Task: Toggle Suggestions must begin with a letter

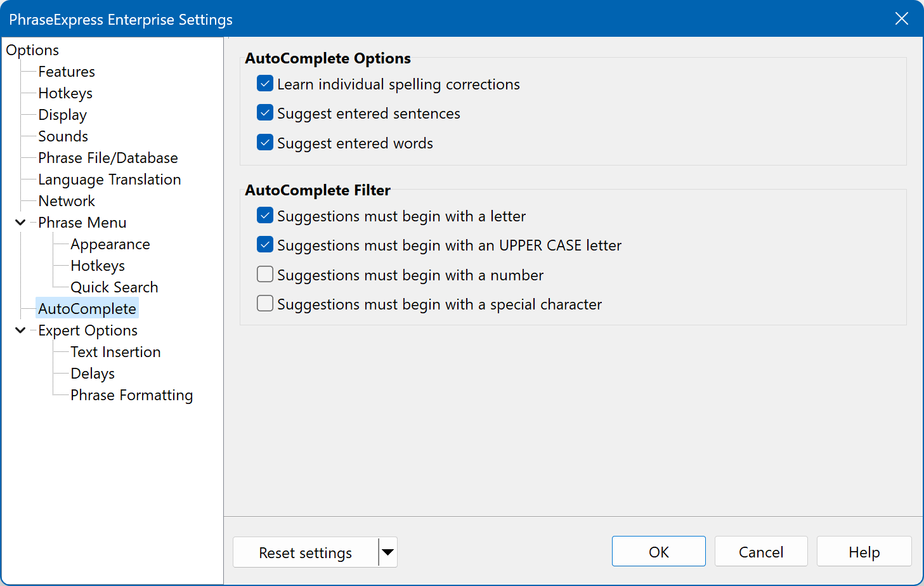Action: point(265,216)
